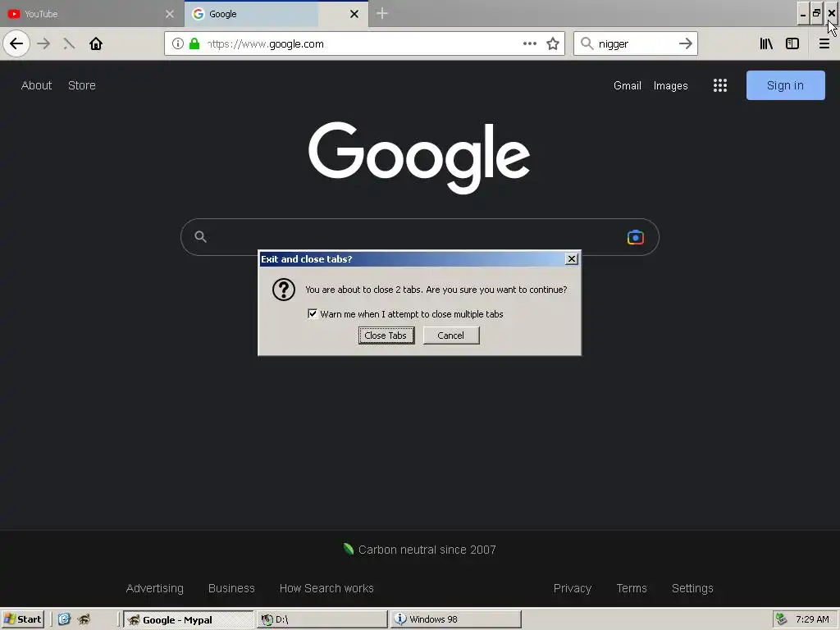Click magnifier icon inside Google search field

(x=200, y=236)
